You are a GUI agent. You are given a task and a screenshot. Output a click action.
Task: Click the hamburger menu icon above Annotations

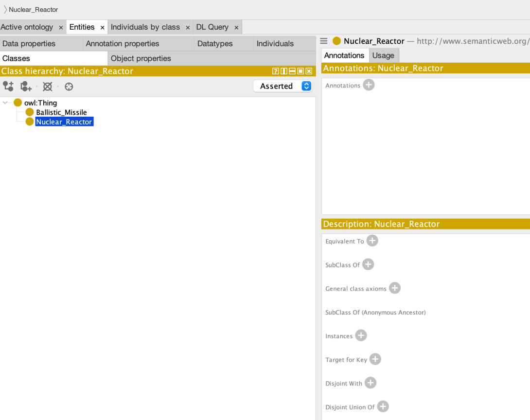324,41
